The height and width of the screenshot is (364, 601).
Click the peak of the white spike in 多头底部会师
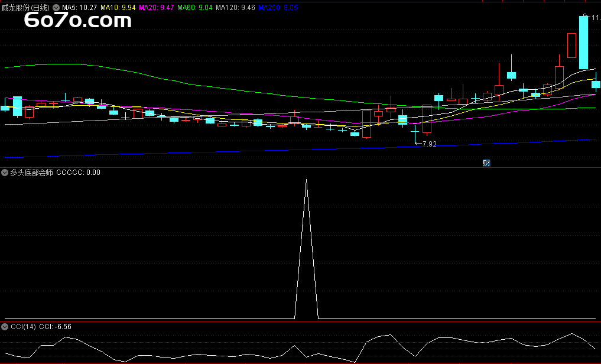(x=306, y=180)
